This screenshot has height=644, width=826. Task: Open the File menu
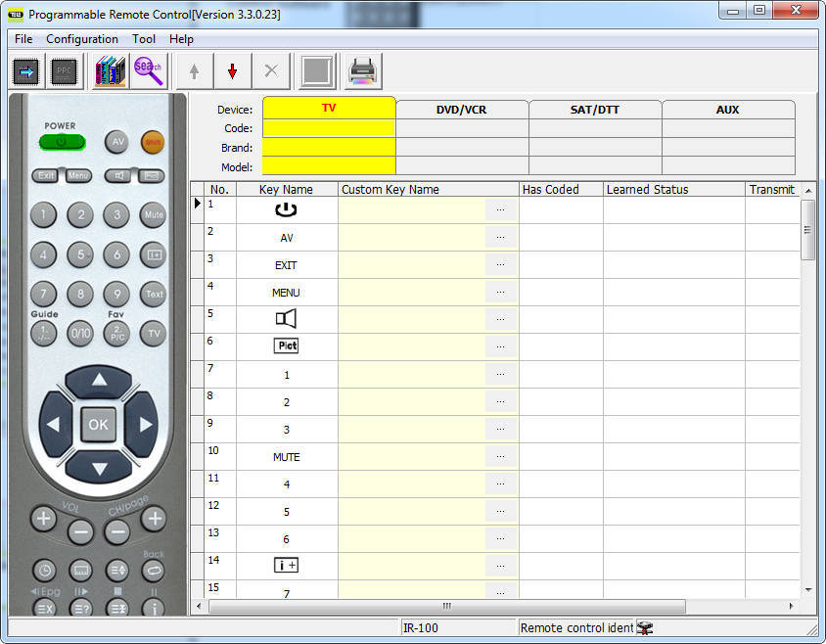23,39
